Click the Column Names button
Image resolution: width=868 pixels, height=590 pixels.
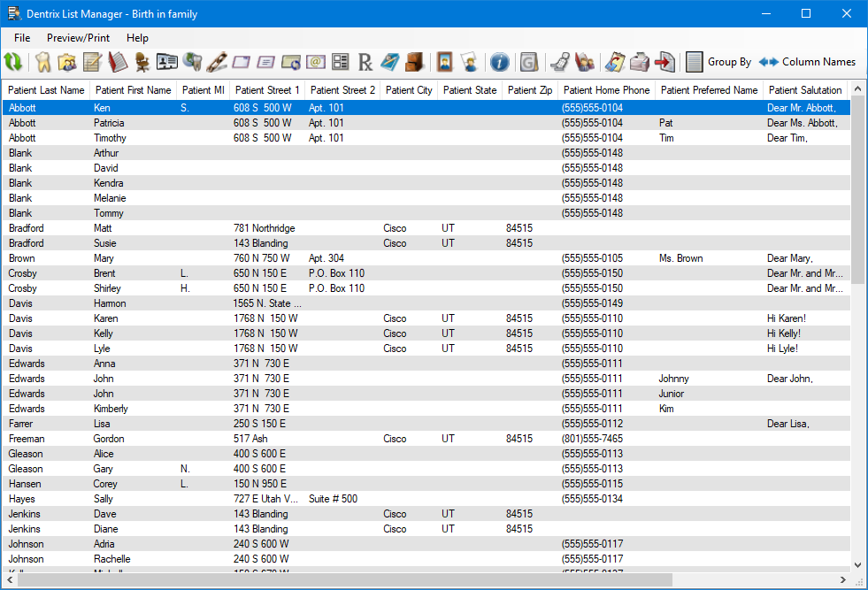click(x=808, y=62)
